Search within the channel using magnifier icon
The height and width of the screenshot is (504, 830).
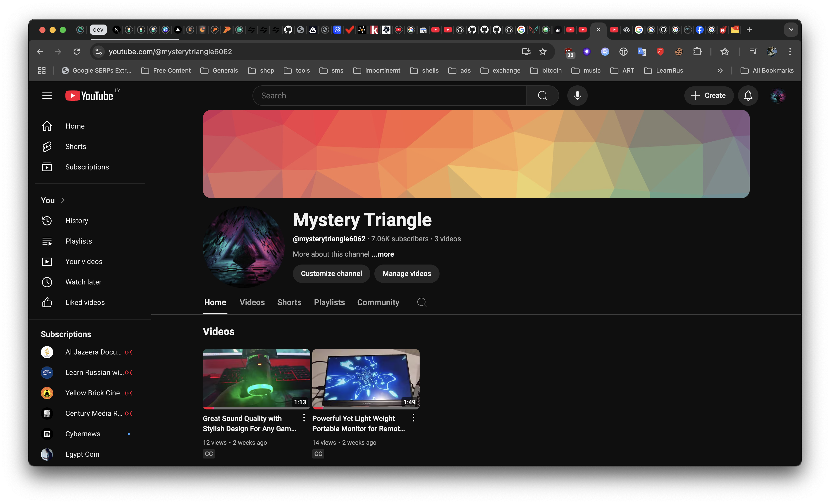[x=421, y=302]
